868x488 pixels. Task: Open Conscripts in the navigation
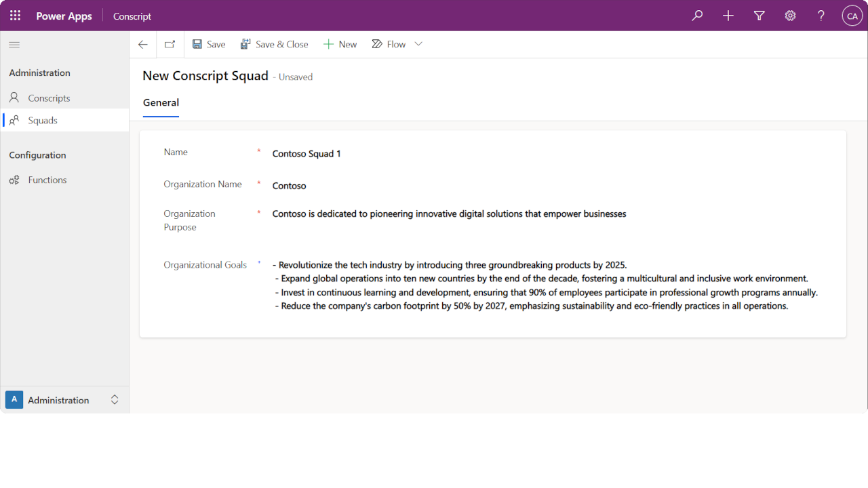(64, 98)
